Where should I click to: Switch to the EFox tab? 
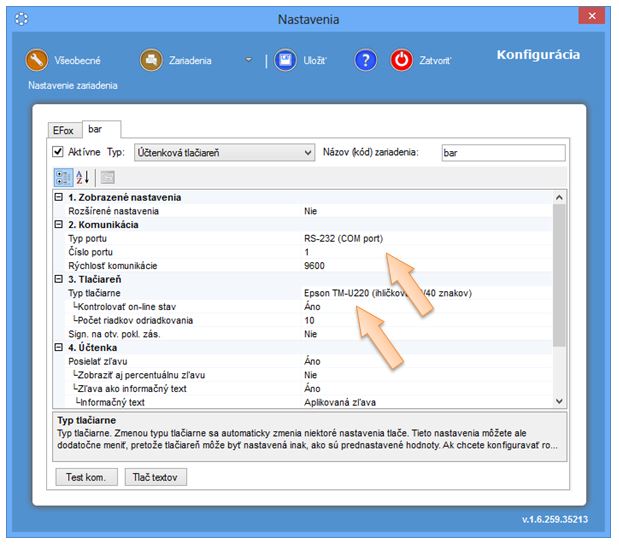pos(65,130)
